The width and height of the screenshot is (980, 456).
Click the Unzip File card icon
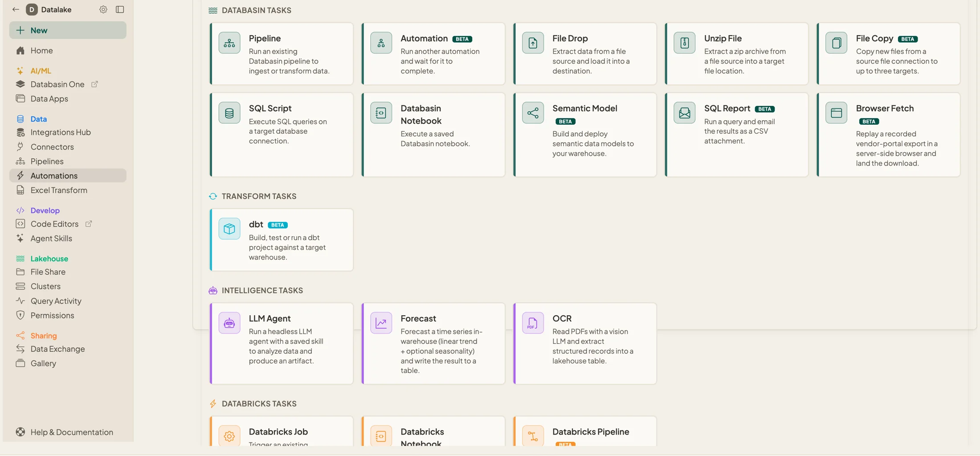685,43
